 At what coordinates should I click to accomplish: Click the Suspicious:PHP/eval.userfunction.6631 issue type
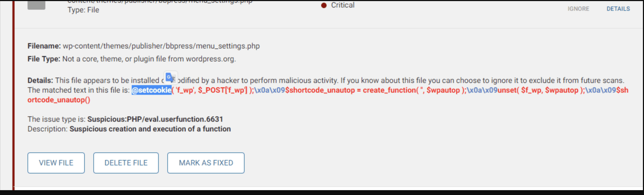(155, 119)
